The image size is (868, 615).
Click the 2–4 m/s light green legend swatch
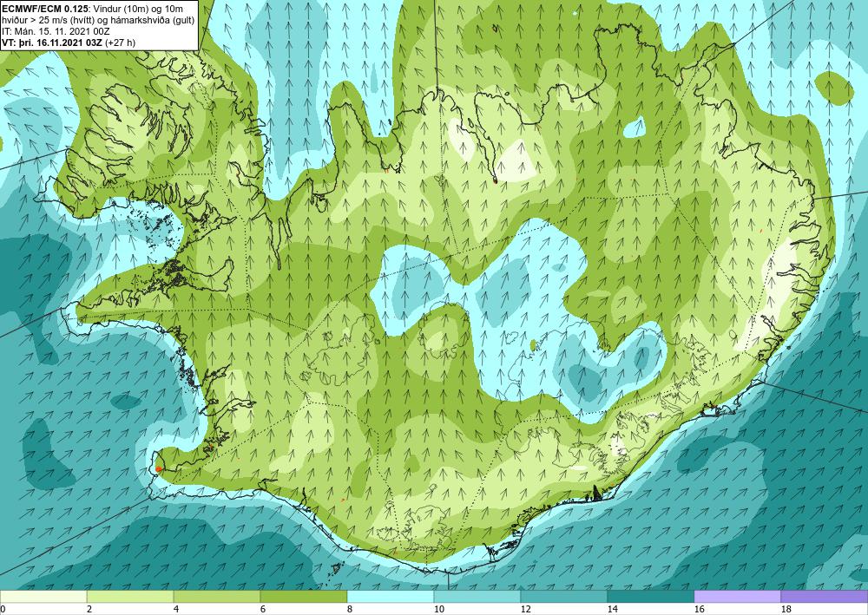130,597
